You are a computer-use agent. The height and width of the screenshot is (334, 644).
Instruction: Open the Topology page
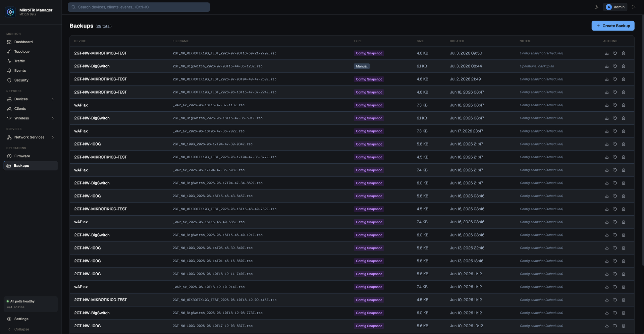point(31,52)
